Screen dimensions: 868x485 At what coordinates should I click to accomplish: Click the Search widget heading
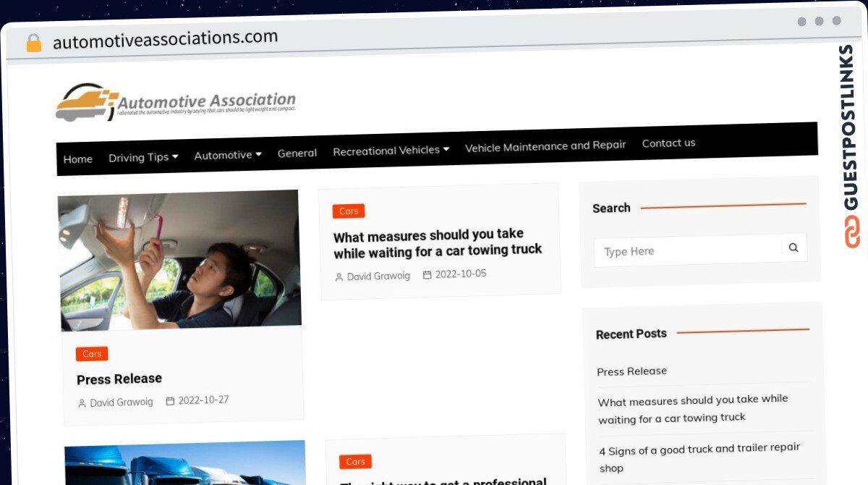[x=611, y=208]
